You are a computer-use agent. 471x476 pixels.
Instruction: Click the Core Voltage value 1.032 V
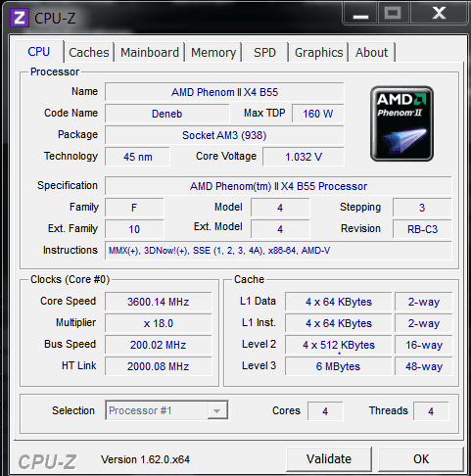click(x=304, y=157)
